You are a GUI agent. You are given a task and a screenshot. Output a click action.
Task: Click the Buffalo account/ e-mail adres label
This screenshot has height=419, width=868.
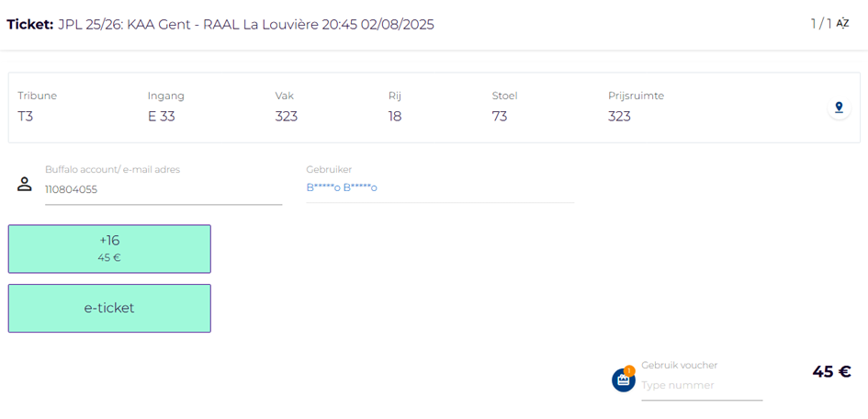[x=112, y=169]
